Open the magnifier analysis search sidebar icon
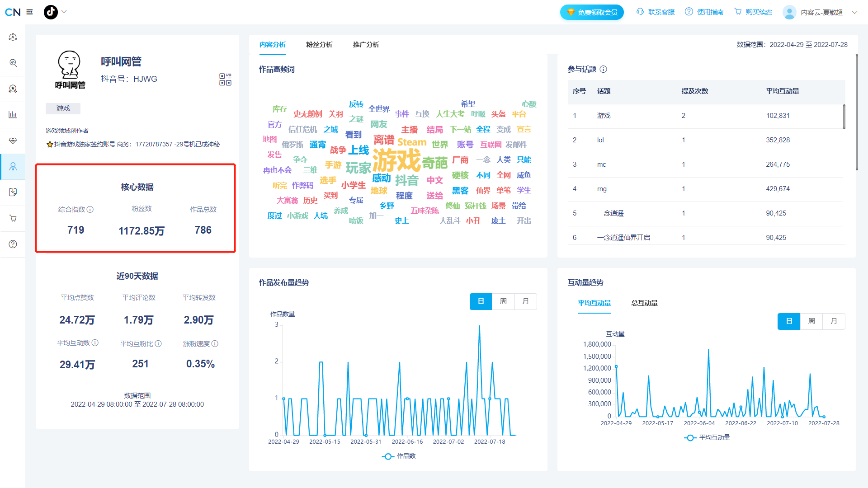 [x=13, y=63]
